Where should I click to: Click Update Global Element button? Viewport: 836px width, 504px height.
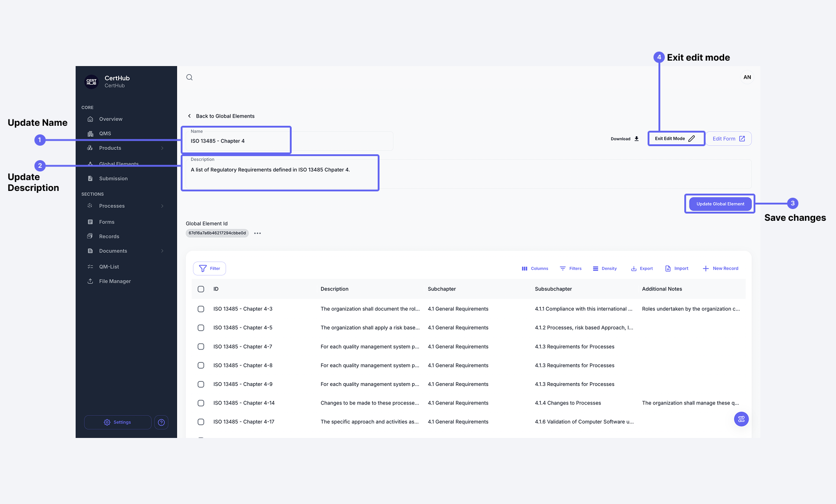tap(720, 204)
